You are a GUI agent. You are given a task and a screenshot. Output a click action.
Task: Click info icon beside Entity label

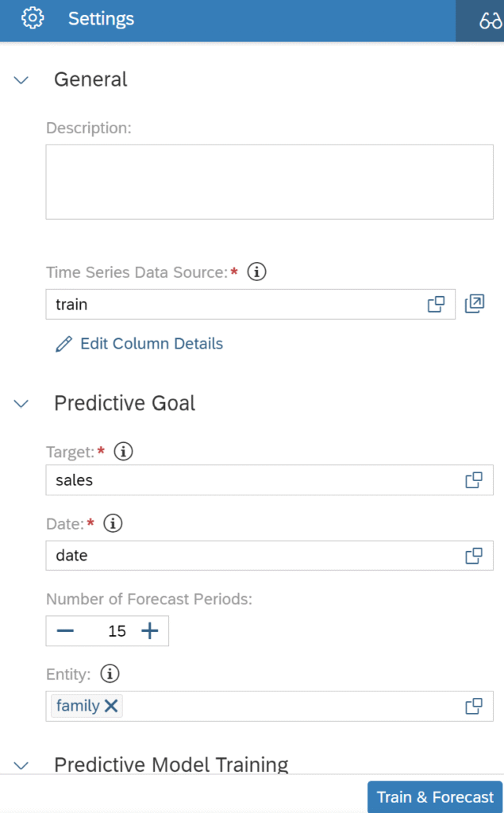click(x=110, y=673)
